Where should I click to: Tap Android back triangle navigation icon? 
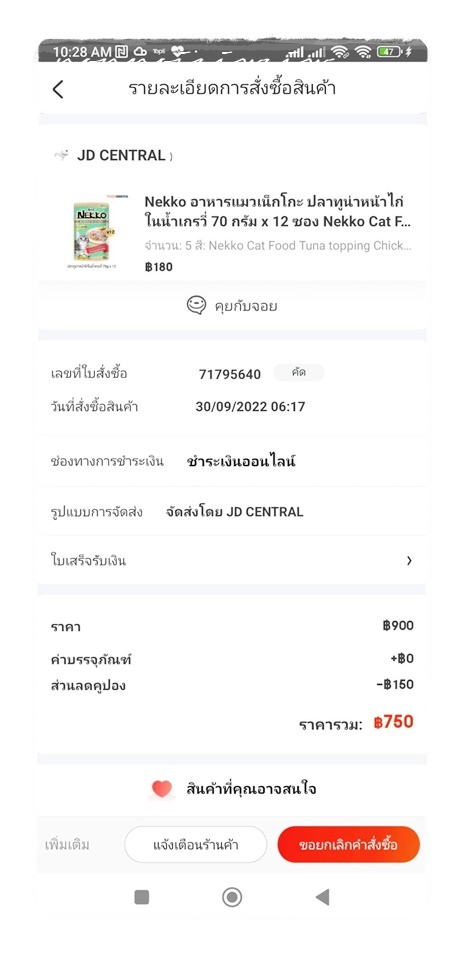coord(322,897)
